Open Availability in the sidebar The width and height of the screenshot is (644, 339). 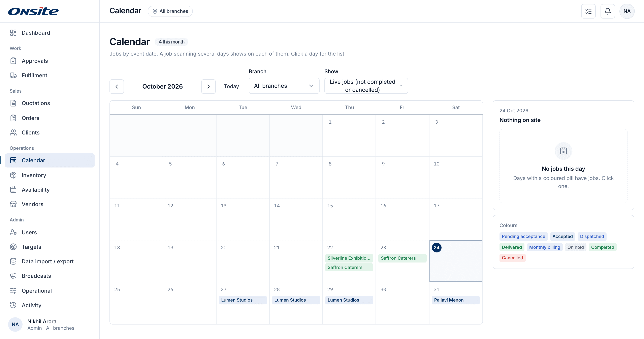click(50, 190)
